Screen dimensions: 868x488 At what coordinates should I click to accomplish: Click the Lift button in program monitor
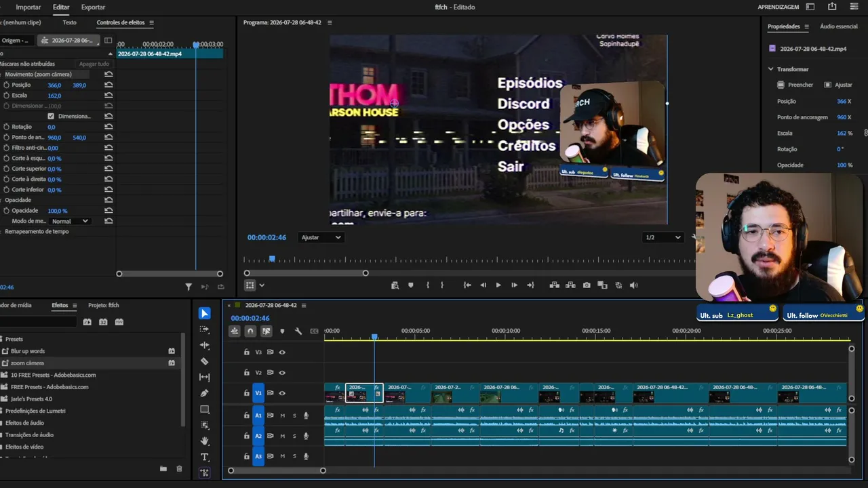coord(554,285)
